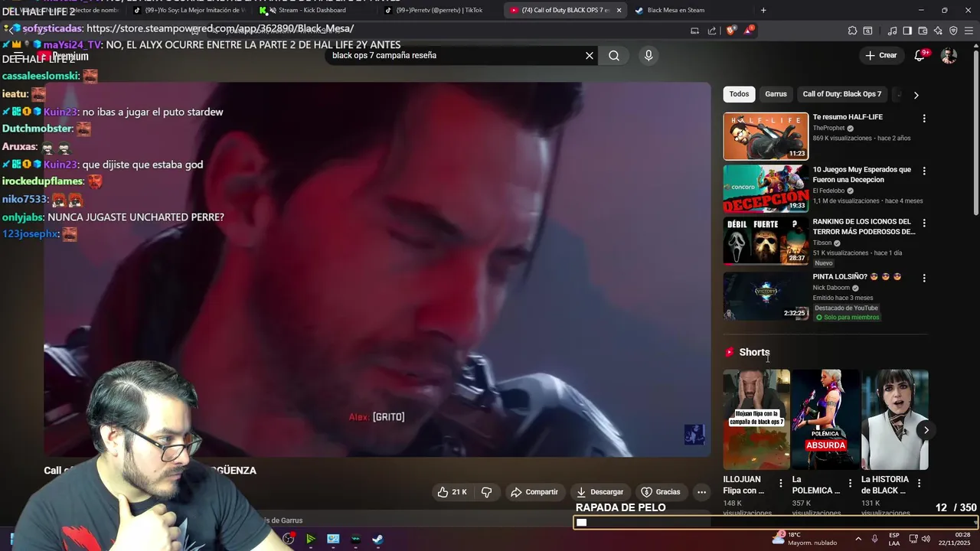Screen dimensions: 980x551
Task: Show next Shorts with the carousel arrow
Action: point(926,430)
